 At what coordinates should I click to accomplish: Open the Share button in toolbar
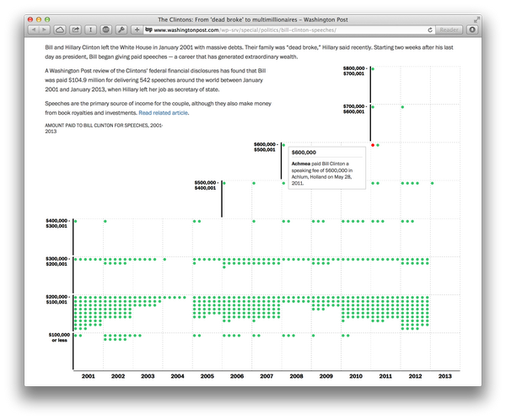tap(75, 30)
